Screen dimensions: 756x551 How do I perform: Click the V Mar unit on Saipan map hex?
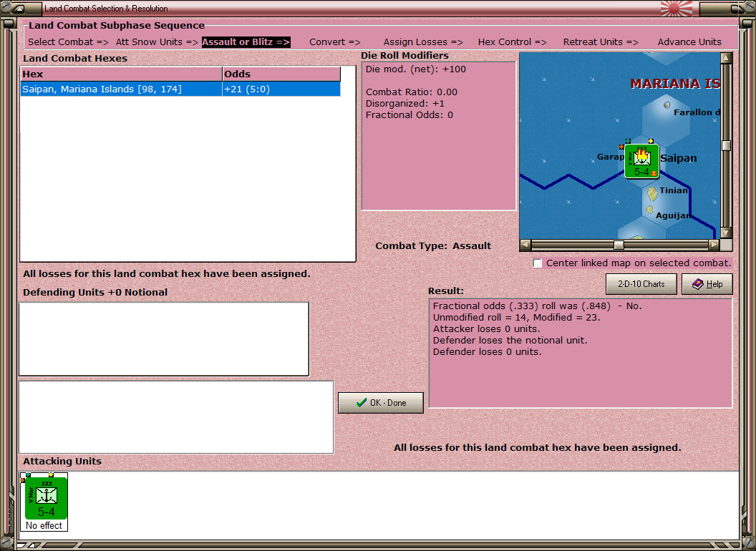click(641, 161)
